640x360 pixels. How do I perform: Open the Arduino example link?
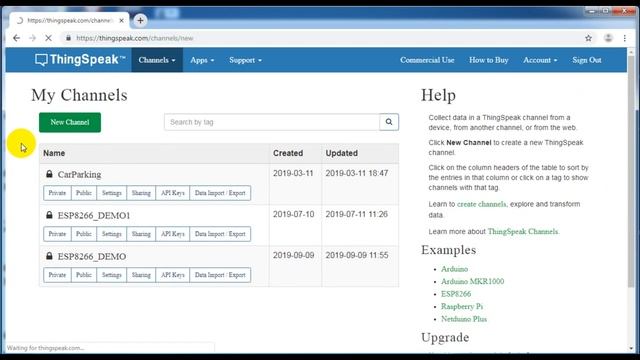click(454, 269)
